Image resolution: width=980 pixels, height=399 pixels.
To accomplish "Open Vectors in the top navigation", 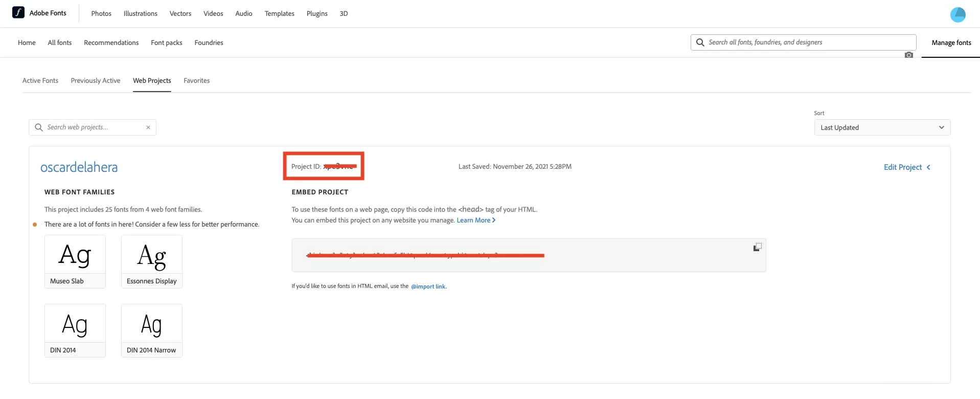I will pyautogui.click(x=180, y=13).
